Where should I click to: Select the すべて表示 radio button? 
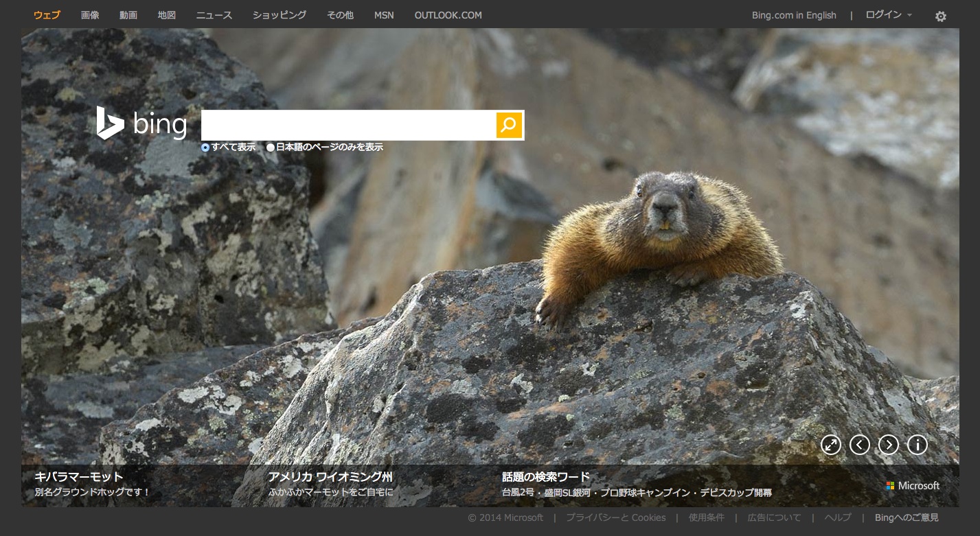click(x=205, y=148)
